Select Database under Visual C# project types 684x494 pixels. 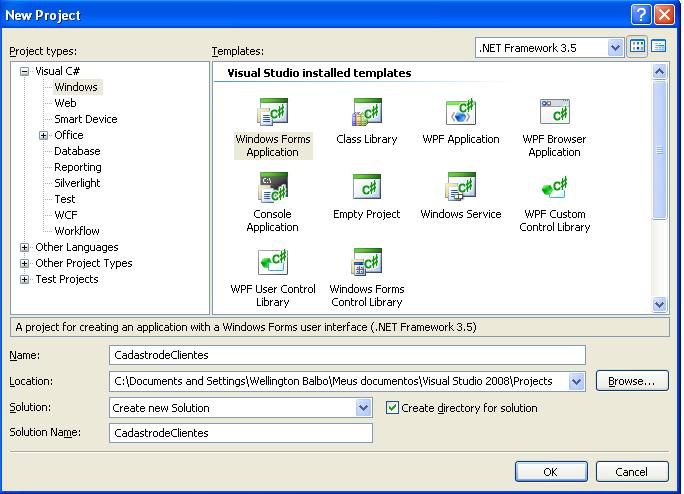point(77,151)
